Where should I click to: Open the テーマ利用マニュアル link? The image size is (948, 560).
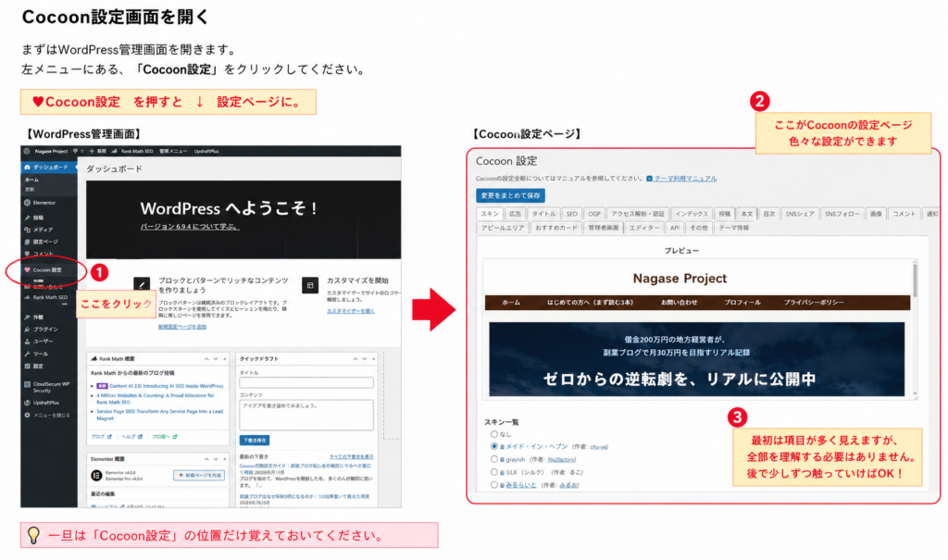(x=681, y=179)
